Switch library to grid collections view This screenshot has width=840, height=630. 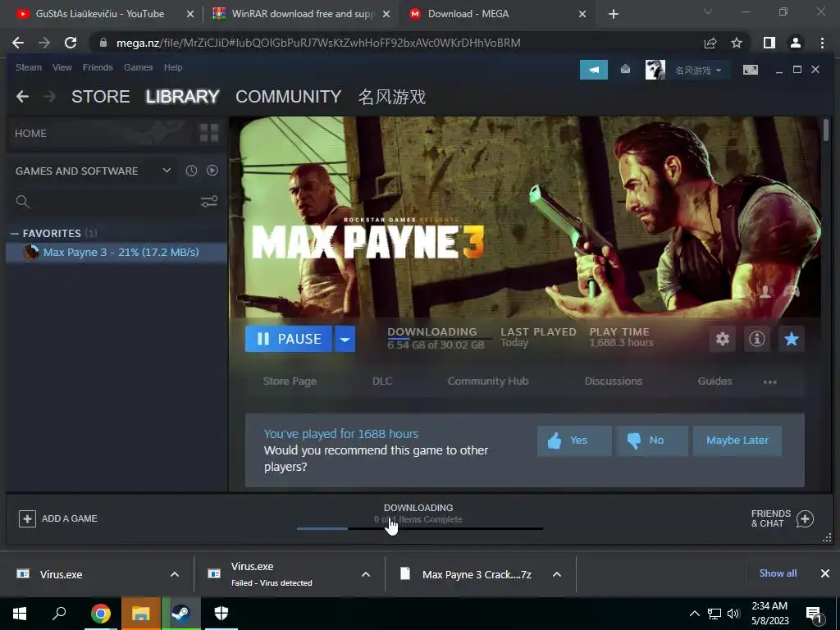click(x=209, y=133)
